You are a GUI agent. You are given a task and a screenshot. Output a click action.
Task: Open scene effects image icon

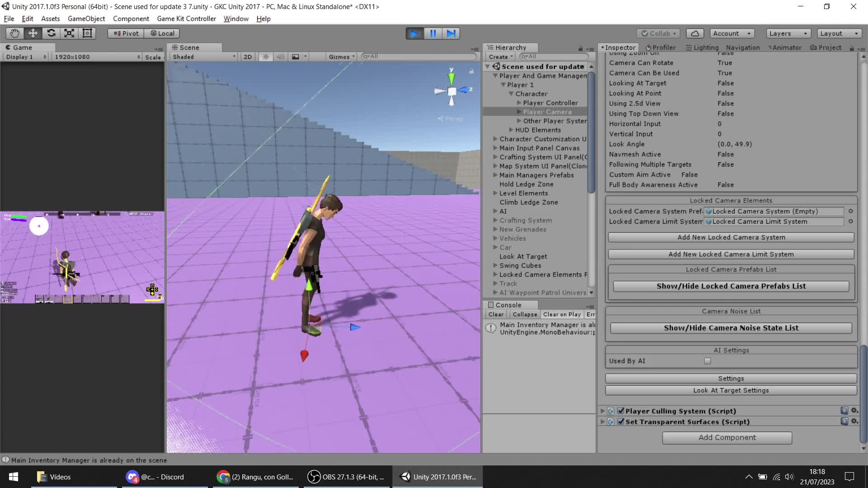[296, 57]
